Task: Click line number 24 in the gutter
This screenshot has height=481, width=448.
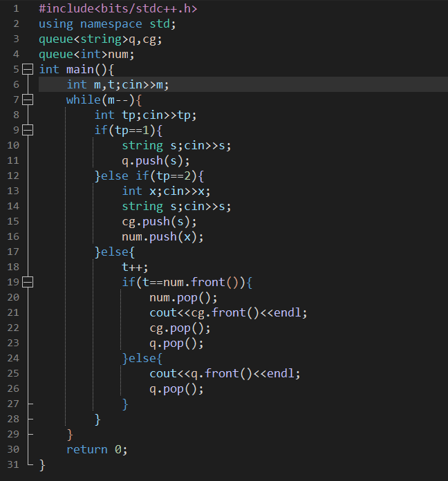Action: coord(13,358)
